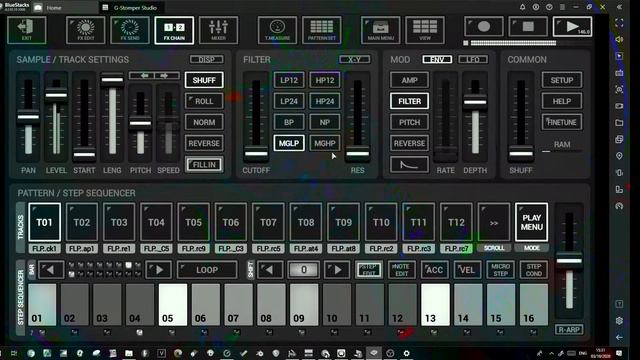Select the BP filter type
Screen dimensions: 640x360
click(x=289, y=122)
